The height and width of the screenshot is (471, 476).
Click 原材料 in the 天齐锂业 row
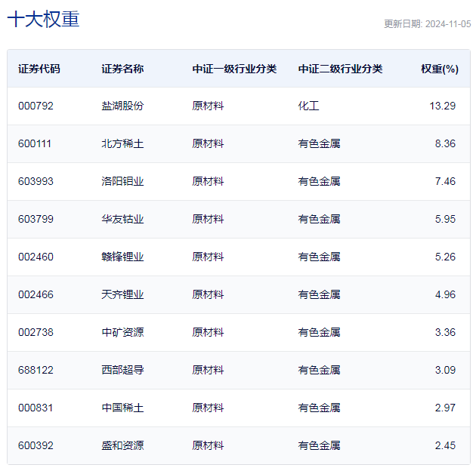pyautogui.click(x=208, y=294)
